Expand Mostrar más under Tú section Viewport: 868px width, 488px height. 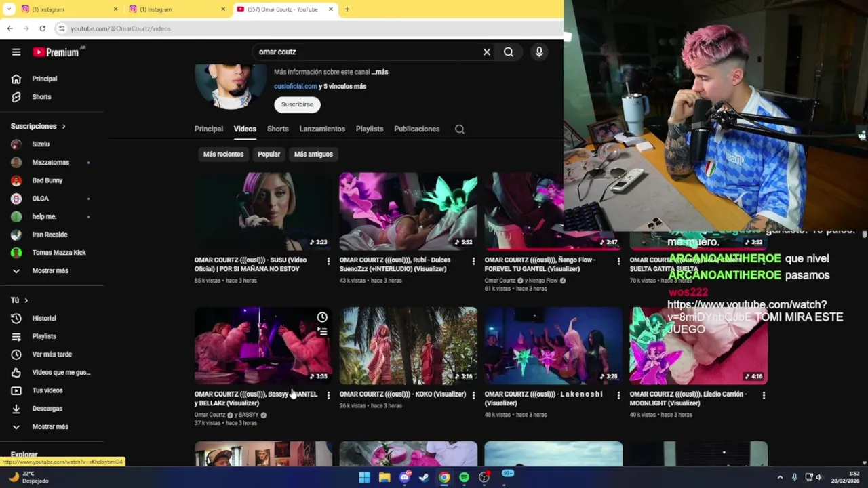pos(52,427)
